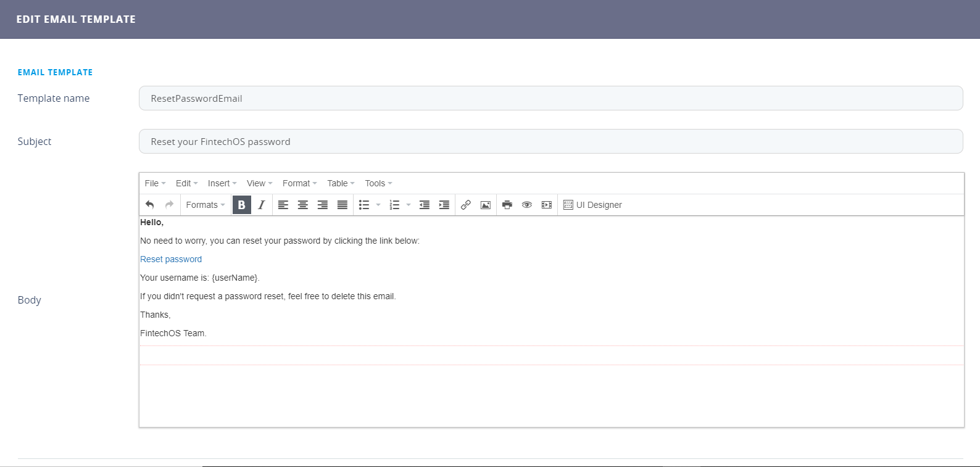Open the Insert menu
Viewport: 980px width, 467px height.
[x=222, y=183]
